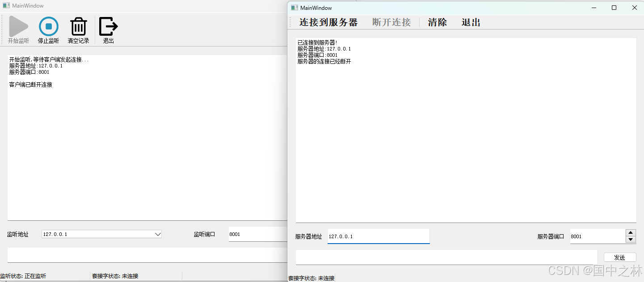Image resolution: width=644 pixels, height=282 pixels.
Task: Click the 服务器地址 label in client window
Action: [x=309, y=236]
